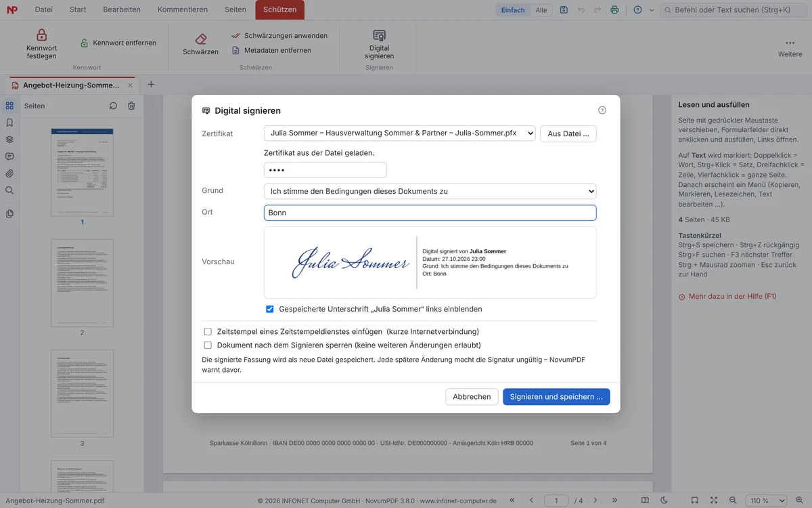Switch to Alle mode
The width and height of the screenshot is (812, 508).
point(541,10)
